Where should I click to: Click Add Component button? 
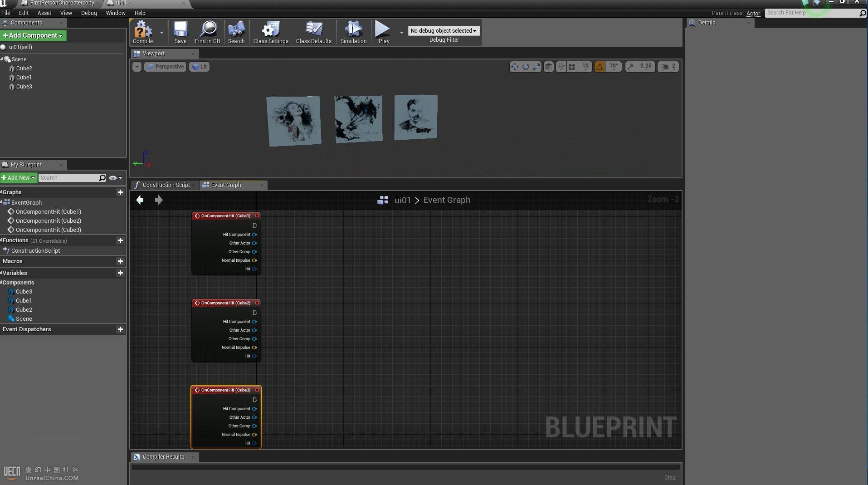[33, 35]
